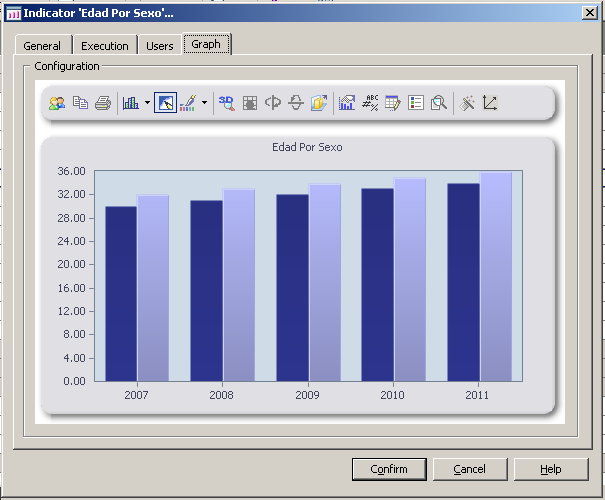Switch to the Execution tab
605x500 pixels.
click(x=105, y=46)
